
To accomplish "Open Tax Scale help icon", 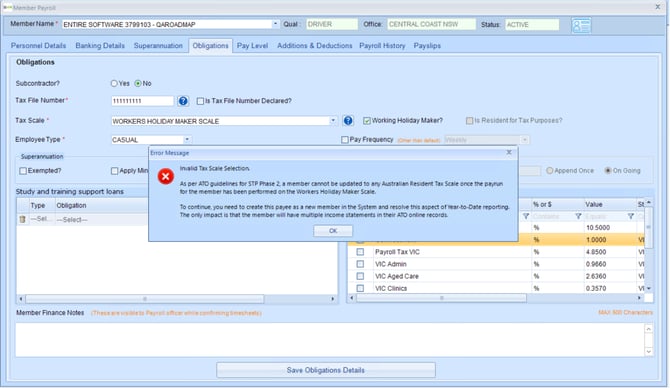I will [x=348, y=121].
